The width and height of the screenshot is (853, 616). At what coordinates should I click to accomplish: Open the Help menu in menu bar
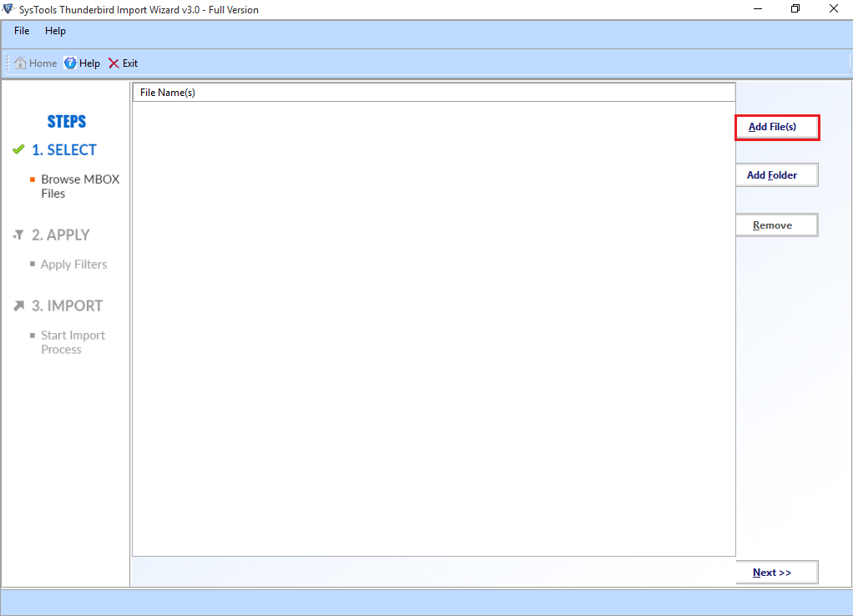point(55,31)
